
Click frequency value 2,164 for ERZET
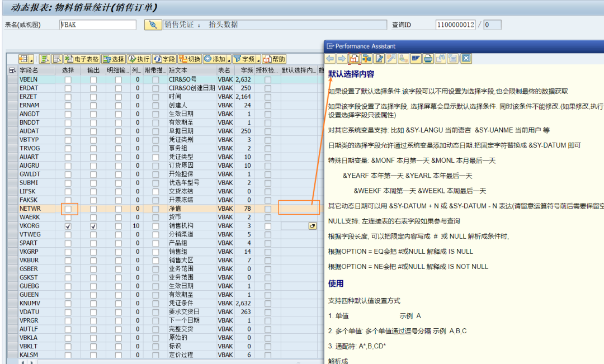click(x=243, y=97)
